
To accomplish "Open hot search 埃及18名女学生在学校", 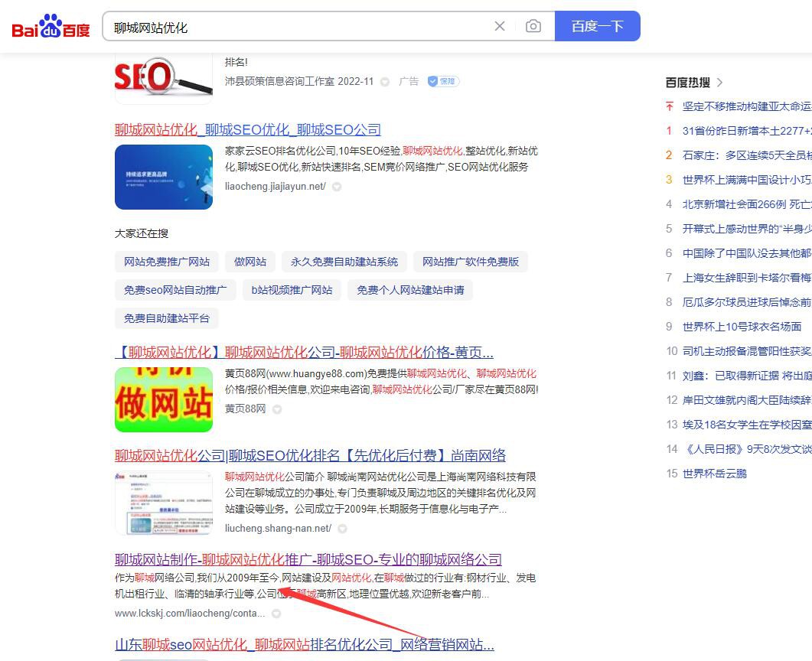I will point(747,425).
